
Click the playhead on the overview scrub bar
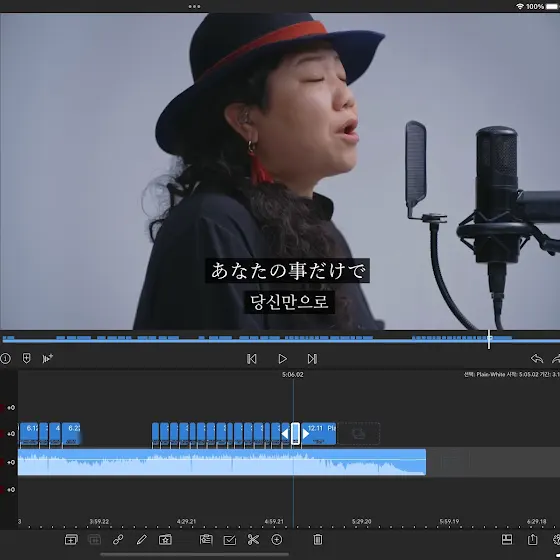(x=489, y=339)
